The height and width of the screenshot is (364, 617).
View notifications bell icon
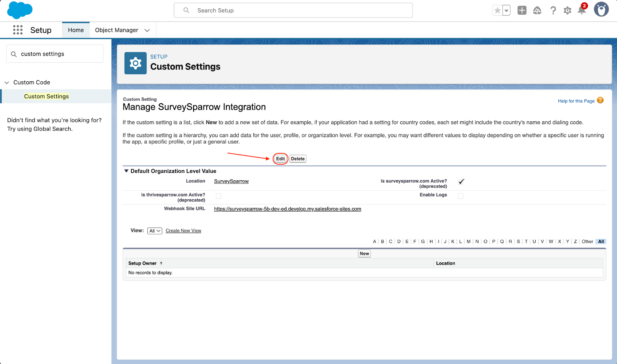[x=582, y=10]
